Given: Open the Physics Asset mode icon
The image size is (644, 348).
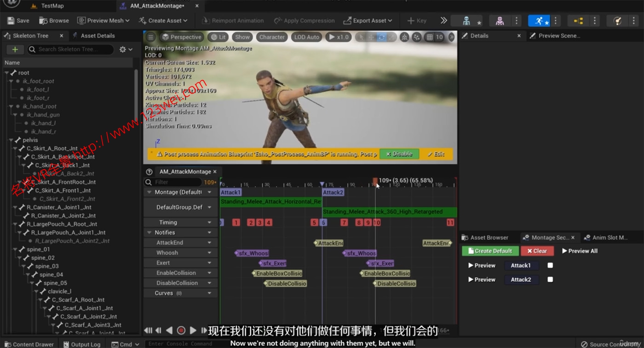Looking at the screenshot, I should 617,21.
